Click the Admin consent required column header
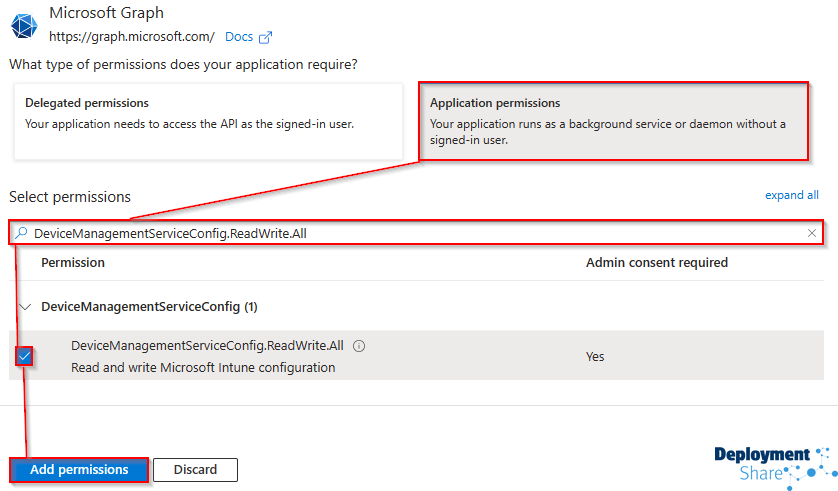 click(x=656, y=263)
